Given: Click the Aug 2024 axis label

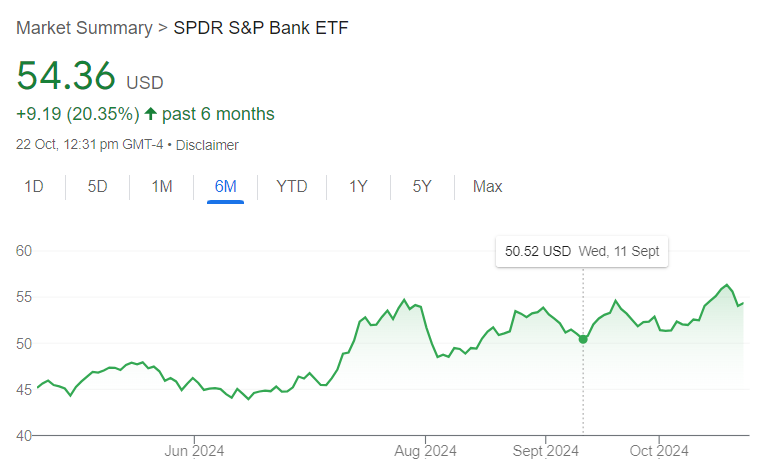Looking at the screenshot, I should (x=425, y=450).
